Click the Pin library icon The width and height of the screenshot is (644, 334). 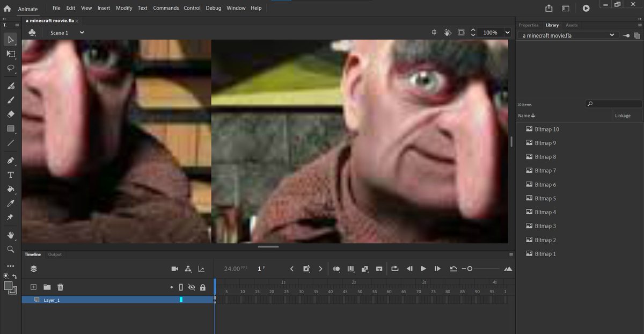pyautogui.click(x=626, y=35)
